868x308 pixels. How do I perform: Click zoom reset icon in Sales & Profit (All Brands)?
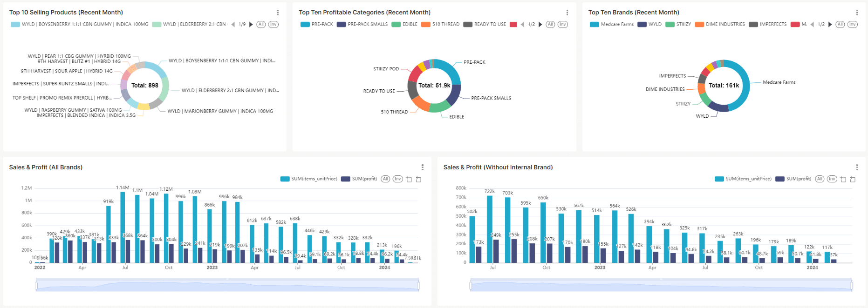pyautogui.click(x=418, y=180)
